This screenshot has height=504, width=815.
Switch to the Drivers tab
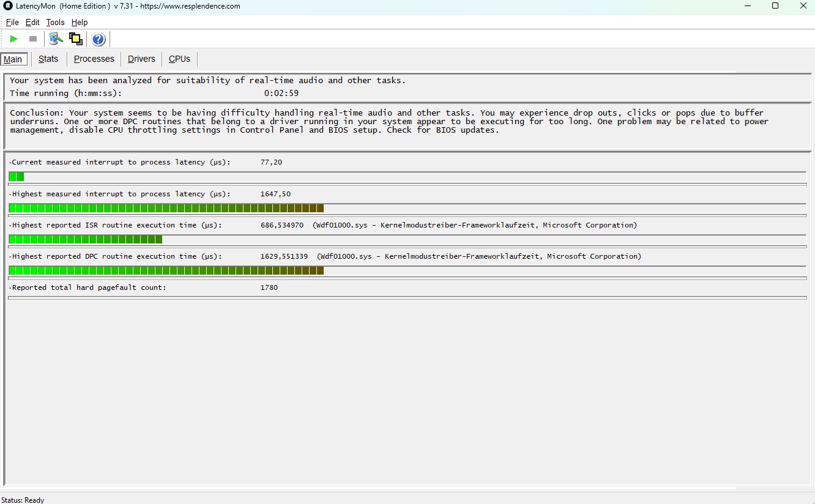[x=141, y=59]
